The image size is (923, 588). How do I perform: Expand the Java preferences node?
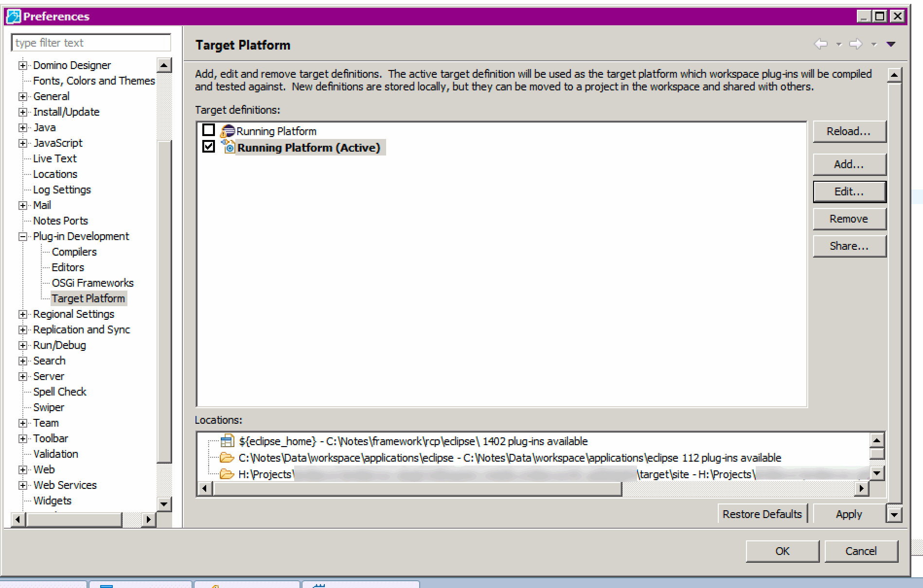(22, 127)
